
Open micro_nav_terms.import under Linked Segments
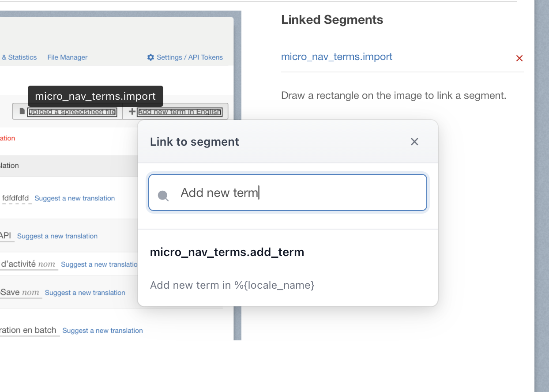click(337, 57)
